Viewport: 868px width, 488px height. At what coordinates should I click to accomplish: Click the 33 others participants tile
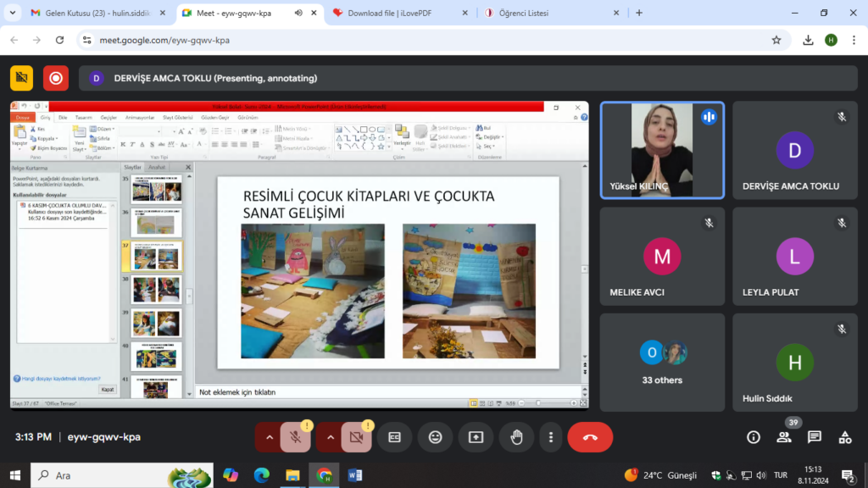pos(662,362)
